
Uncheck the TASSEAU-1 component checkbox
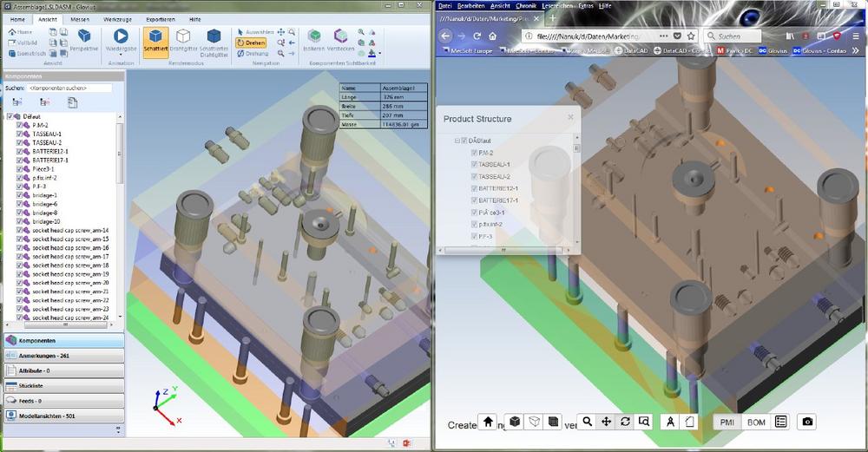(19, 134)
